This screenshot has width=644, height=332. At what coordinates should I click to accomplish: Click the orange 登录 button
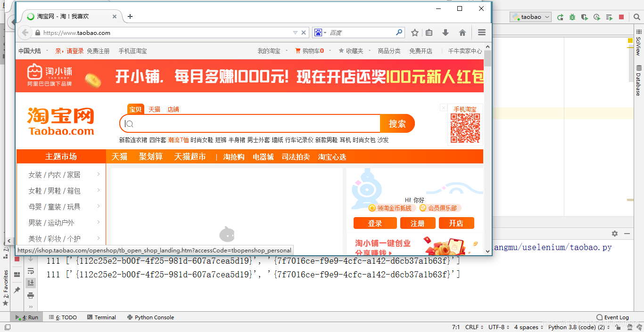point(375,223)
